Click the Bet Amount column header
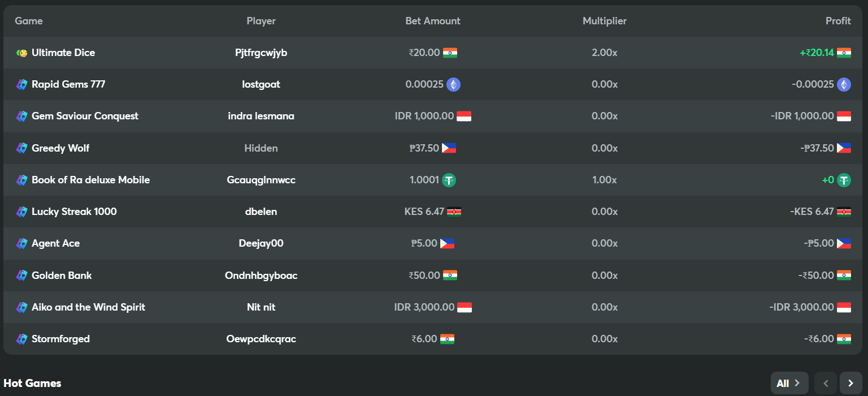The image size is (868, 396). [x=433, y=21]
